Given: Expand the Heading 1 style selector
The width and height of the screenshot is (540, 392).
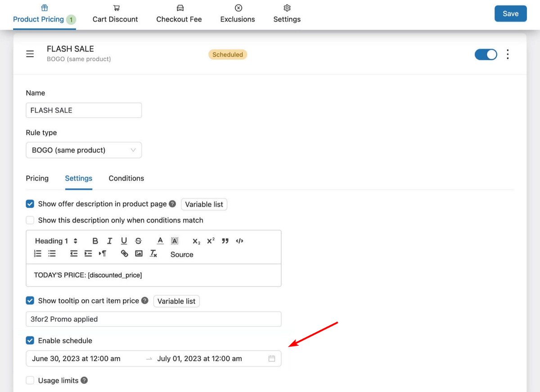Looking at the screenshot, I should [x=56, y=241].
